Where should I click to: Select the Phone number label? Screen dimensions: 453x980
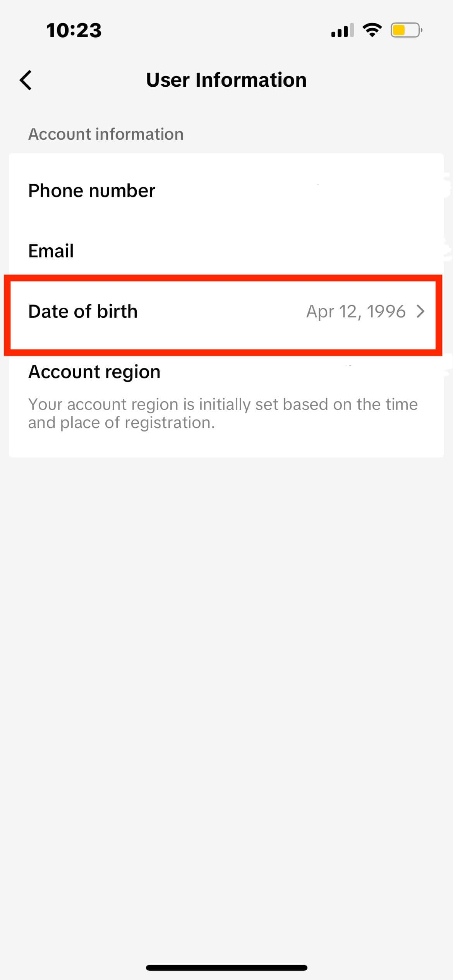pos(92,191)
